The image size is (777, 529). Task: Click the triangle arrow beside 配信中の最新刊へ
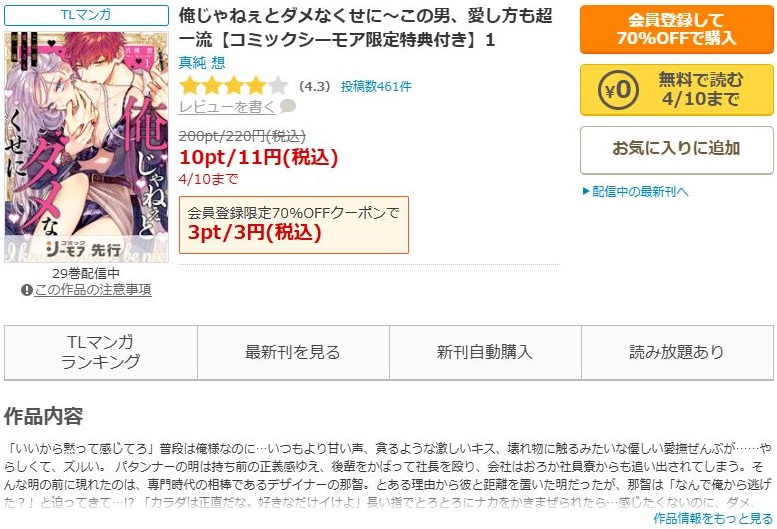(586, 191)
